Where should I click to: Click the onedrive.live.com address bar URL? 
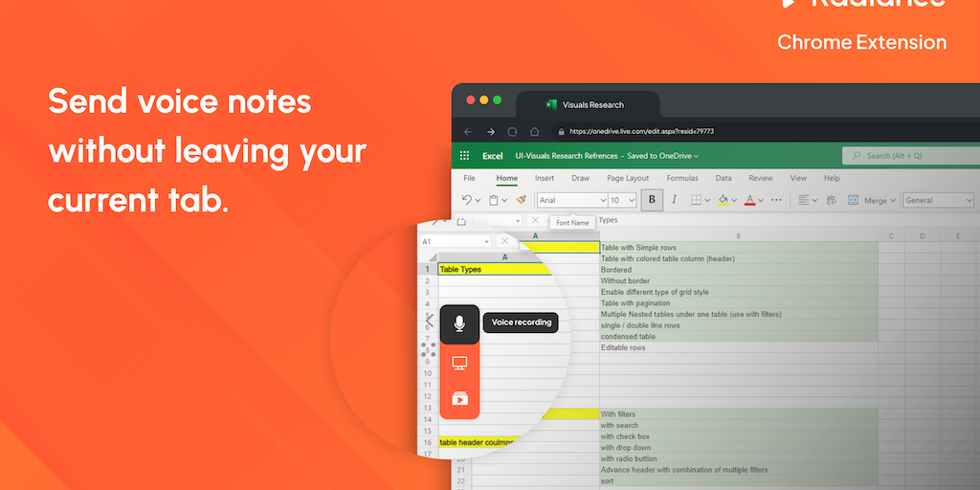point(642,132)
